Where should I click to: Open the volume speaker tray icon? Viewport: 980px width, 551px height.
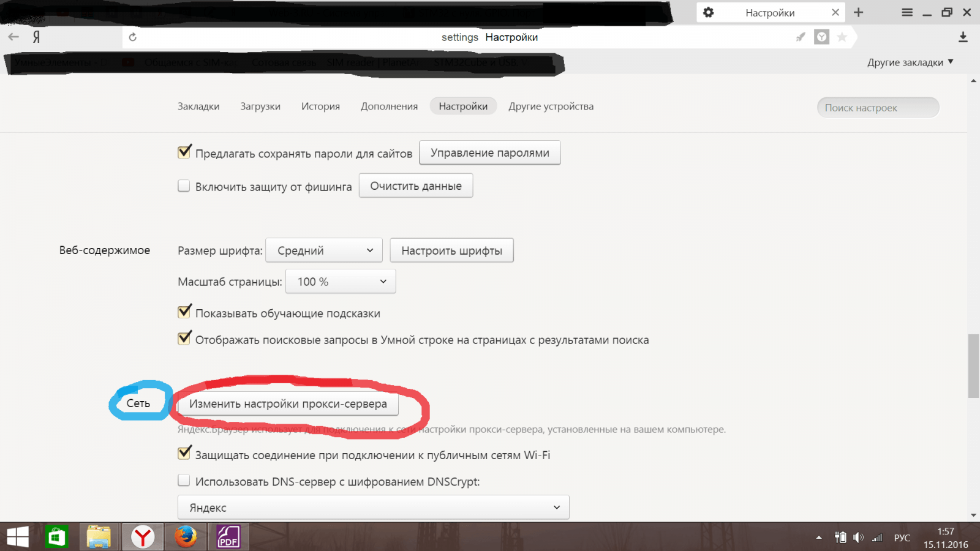pos(858,538)
